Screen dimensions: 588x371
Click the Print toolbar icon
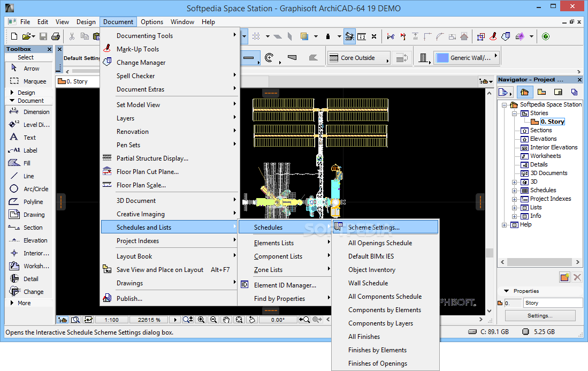56,36
